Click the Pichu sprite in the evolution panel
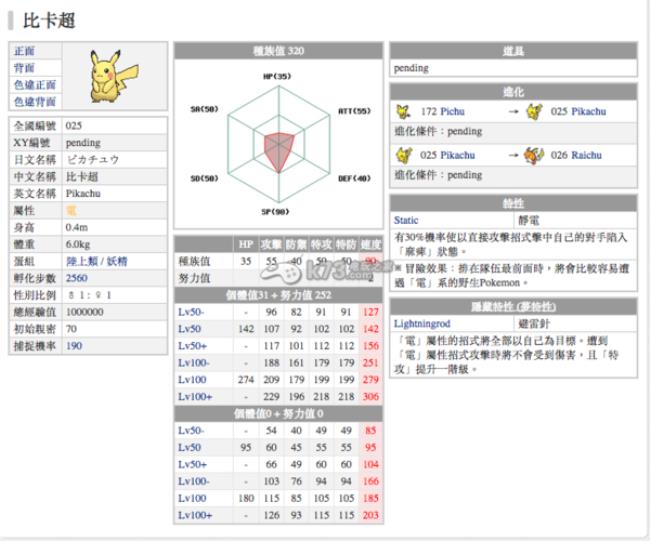Screen dimensions: 650x541 pyautogui.click(x=403, y=112)
